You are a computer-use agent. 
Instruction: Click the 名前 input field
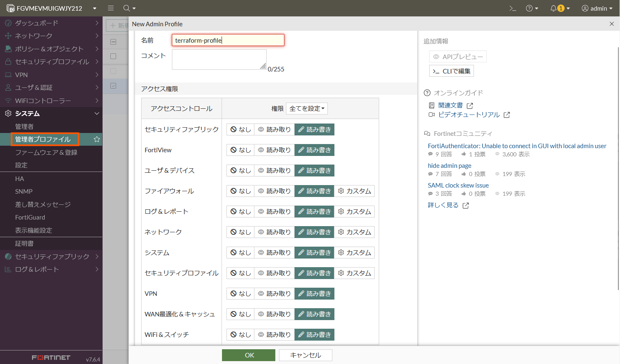click(x=228, y=40)
